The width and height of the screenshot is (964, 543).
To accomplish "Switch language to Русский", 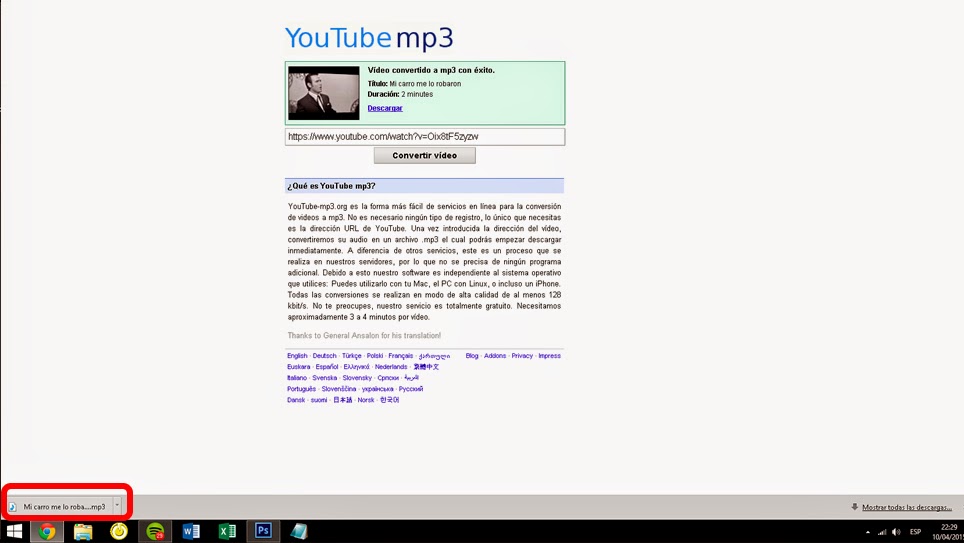I will tap(411, 389).
